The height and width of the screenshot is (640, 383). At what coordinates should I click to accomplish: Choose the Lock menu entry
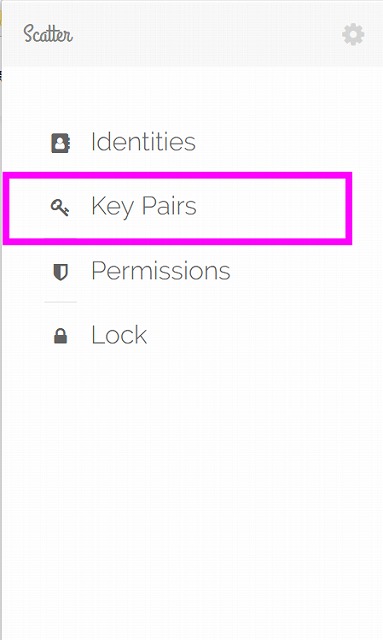click(178, 335)
